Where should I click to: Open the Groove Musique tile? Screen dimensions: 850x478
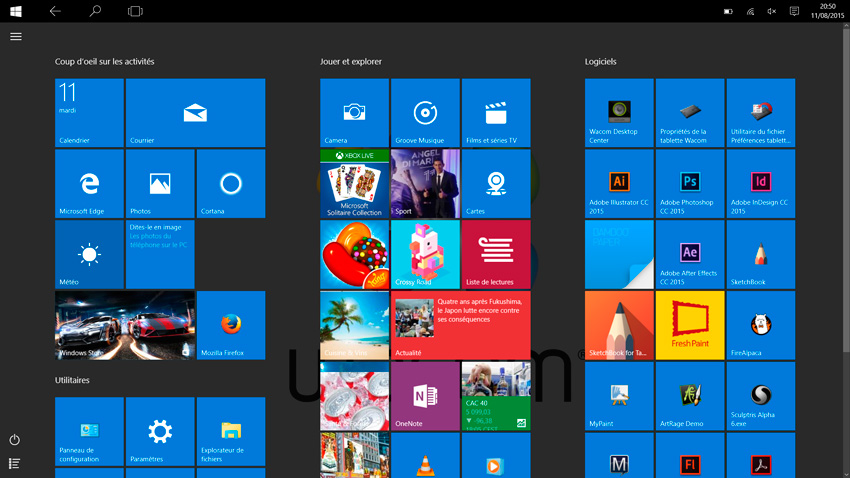pos(426,113)
